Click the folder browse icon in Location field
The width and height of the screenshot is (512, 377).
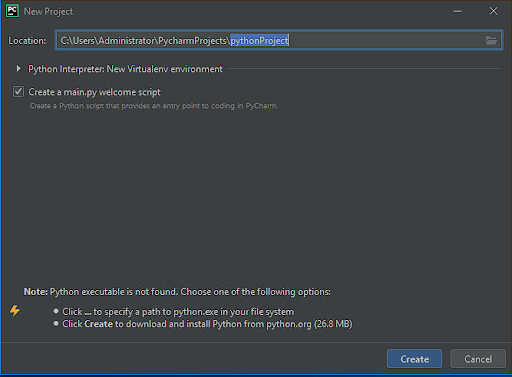(x=491, y=41)
